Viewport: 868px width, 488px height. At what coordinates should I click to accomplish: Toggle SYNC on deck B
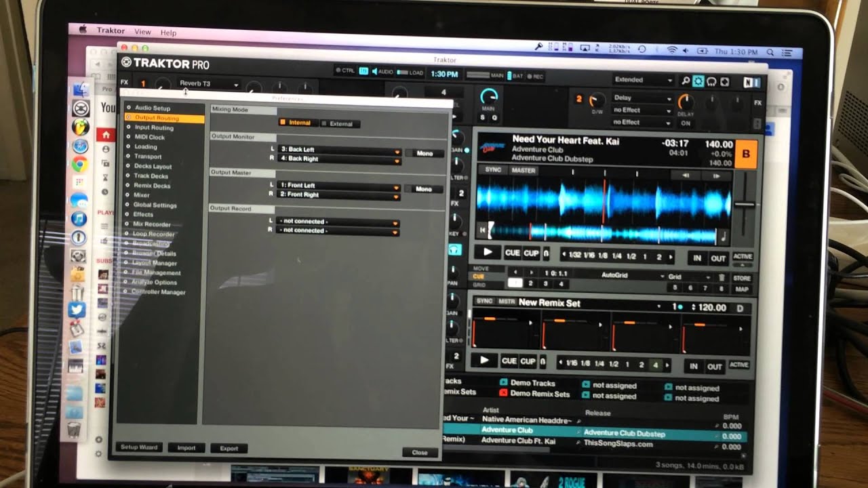(493, 170)
